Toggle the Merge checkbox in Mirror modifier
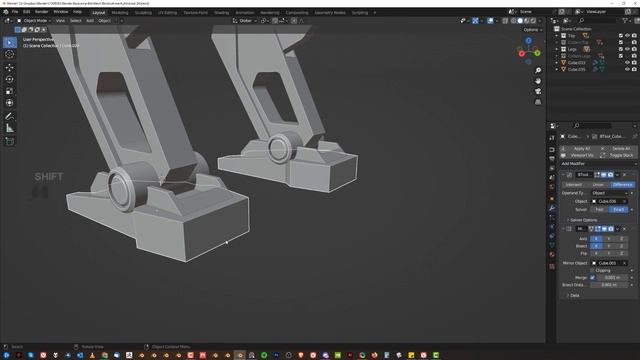The image size is (640, 360). tap(592, 278)
